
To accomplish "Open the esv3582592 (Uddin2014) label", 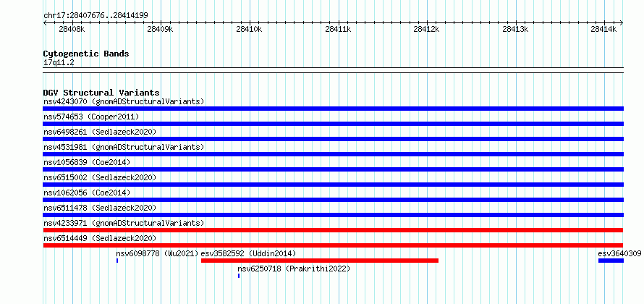I will point(248,253).
